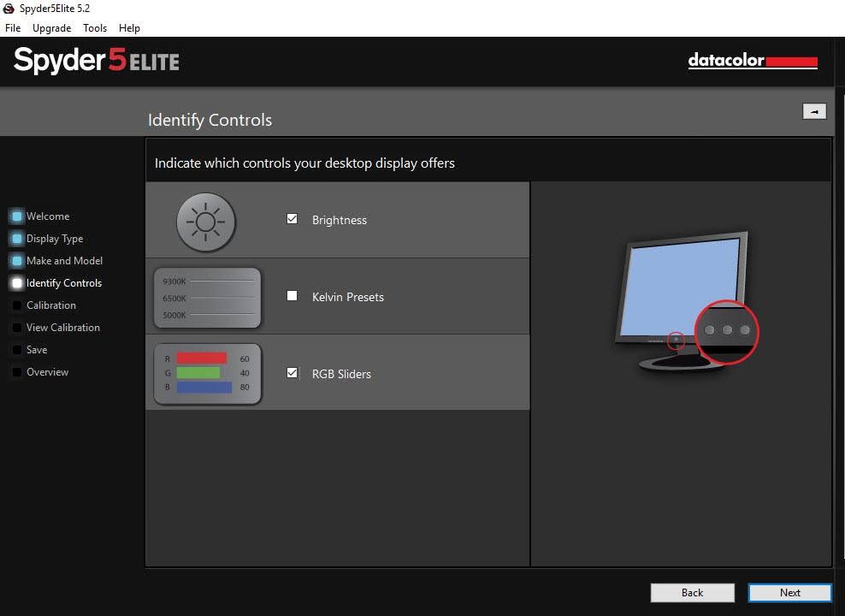Screen dimensions: 845x616
Task: Click 'Indicate which controls your desktop display offers'
Action: click(x=304, y=163)
